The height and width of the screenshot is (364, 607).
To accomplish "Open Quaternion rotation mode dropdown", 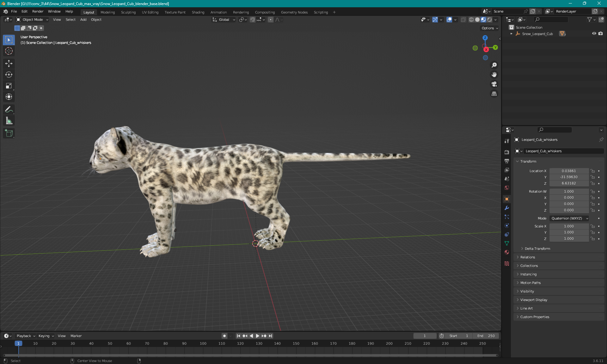I will click(569, 218).
